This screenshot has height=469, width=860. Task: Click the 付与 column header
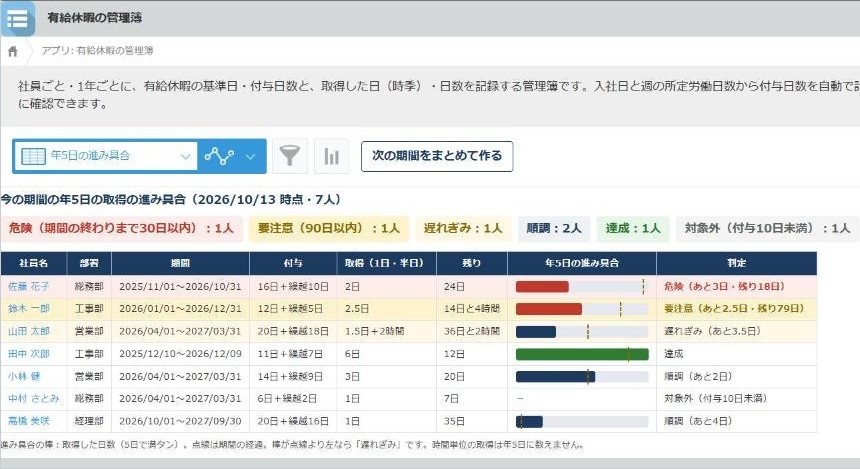pos(293,263)
